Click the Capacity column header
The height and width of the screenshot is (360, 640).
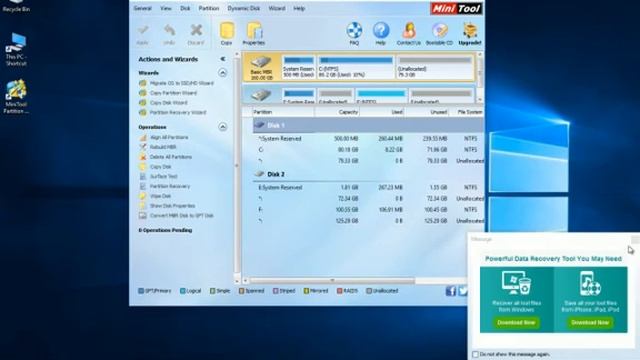(337, 112)
